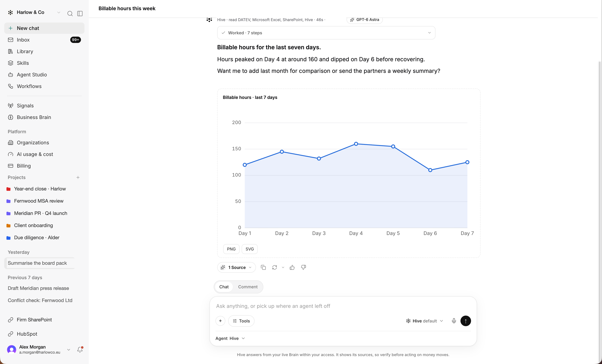This screenshot has width=602, height=364.
Task: Click the Day 4 data point on chart
Action: point(356,144)
